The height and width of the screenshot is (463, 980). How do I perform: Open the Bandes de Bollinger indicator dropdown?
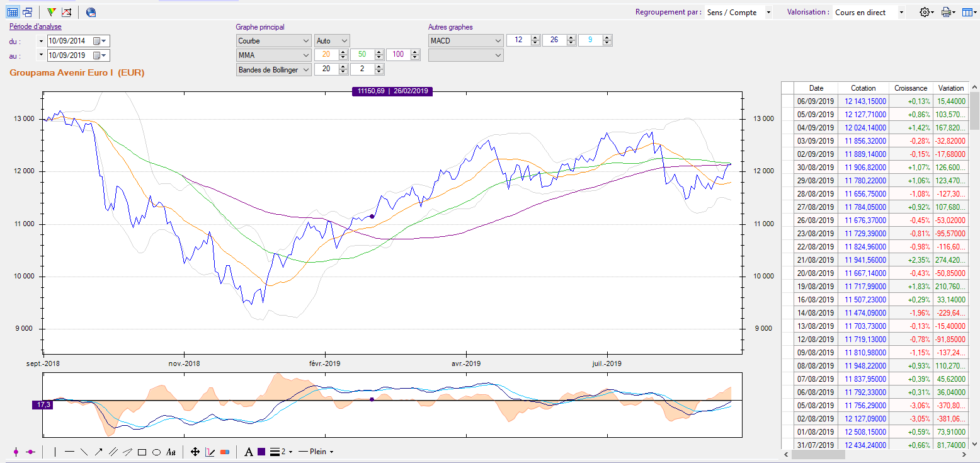273,69
